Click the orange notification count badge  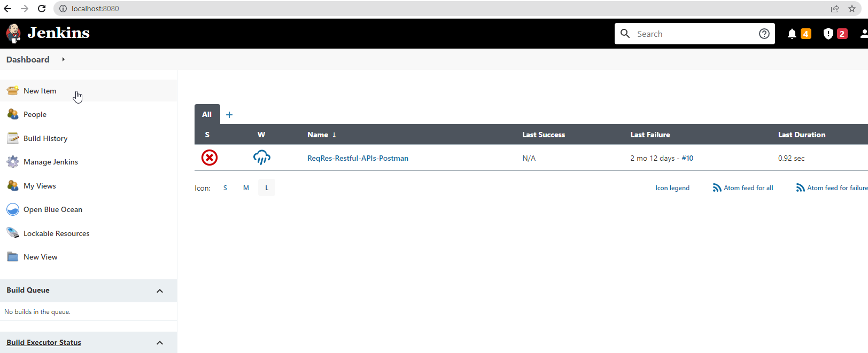click(x=806, y=34)
